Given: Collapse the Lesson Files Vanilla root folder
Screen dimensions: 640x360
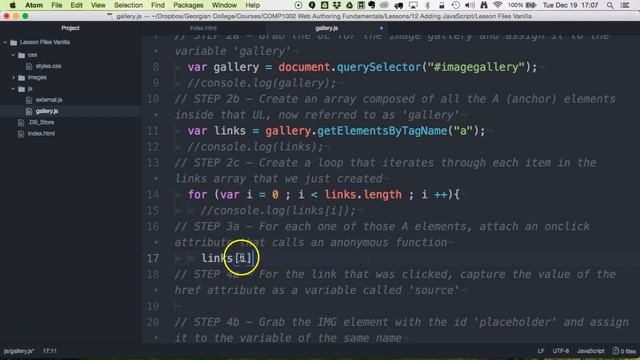Looking at the screenshot, I should (x=5, y=42).
